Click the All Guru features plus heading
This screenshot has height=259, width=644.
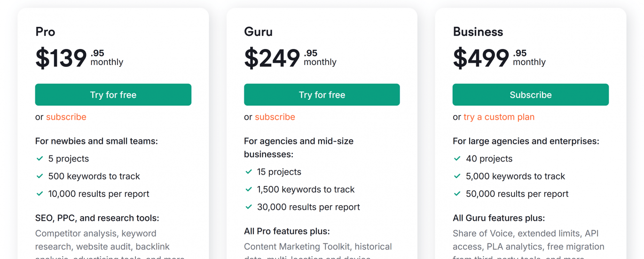click(498, 218)
